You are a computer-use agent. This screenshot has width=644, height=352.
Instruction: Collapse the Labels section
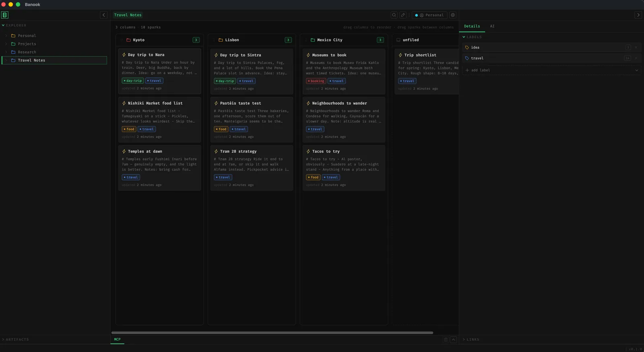pos(464,37)
